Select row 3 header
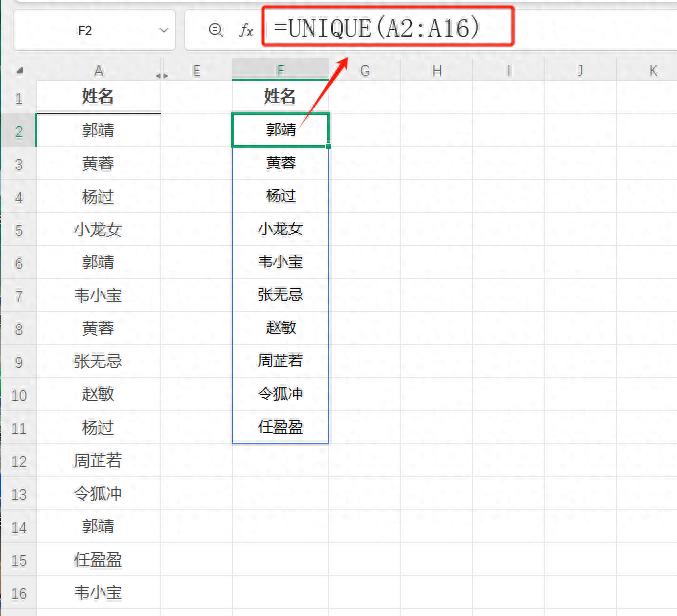The width and height of the screenshot is (677, 616). [x=19, y=164]
